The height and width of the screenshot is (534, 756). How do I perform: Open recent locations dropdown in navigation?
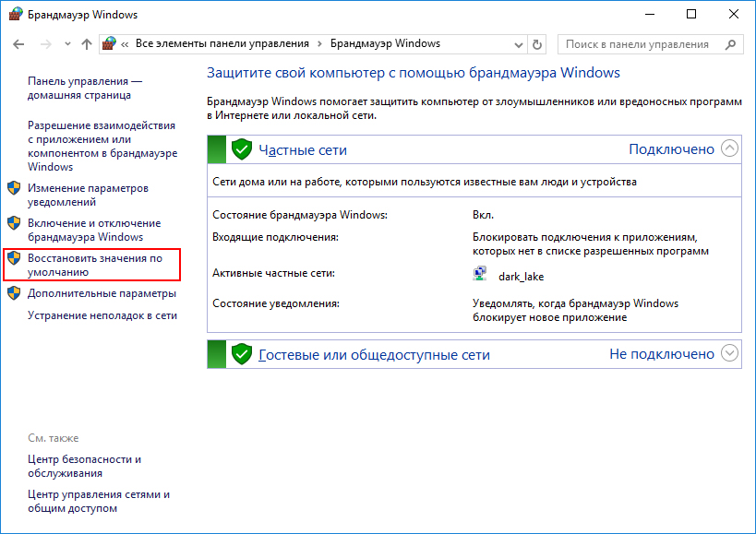click(66, 44)
